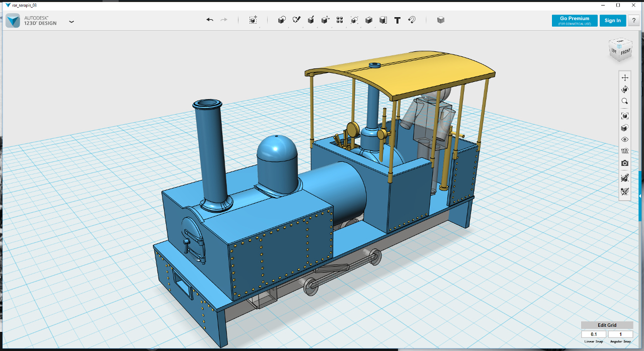Select the Measure tool

click(383, 20)
